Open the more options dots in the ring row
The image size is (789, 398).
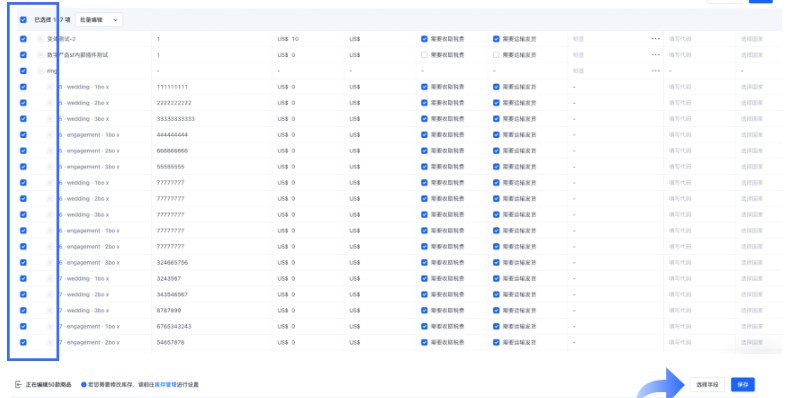(655, 71)
